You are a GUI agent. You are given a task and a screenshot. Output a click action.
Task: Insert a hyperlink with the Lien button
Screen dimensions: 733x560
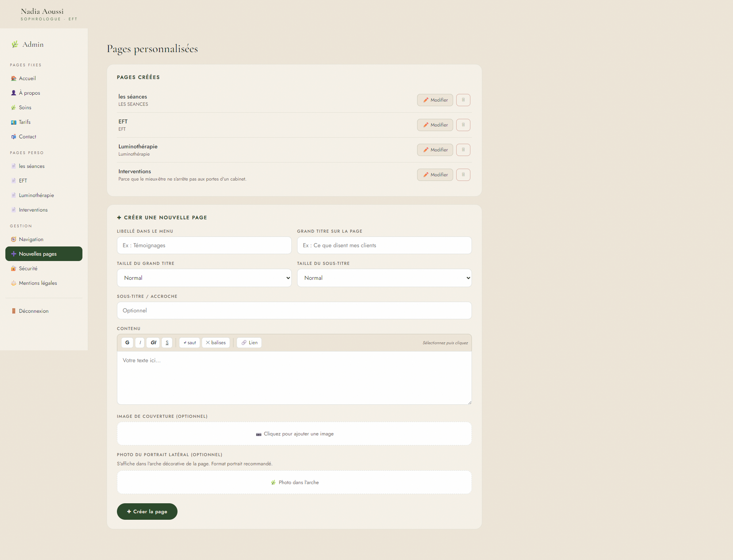point(249,343)
